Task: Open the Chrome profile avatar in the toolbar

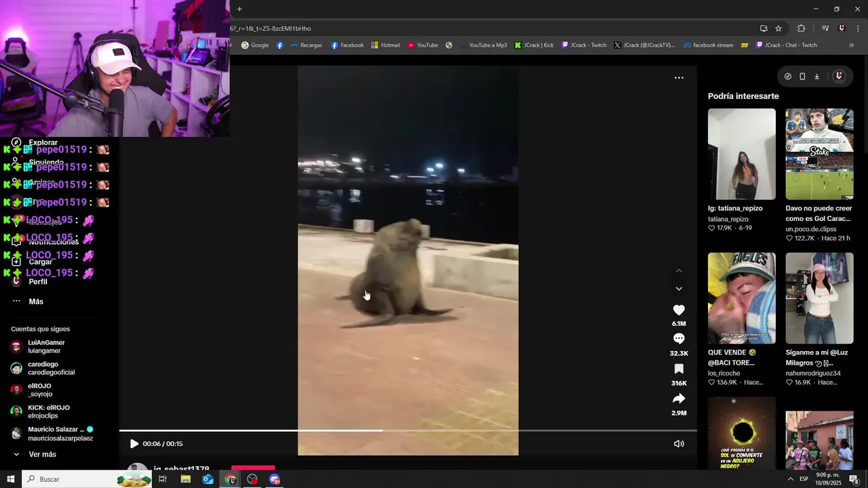Action: (842, 28)
